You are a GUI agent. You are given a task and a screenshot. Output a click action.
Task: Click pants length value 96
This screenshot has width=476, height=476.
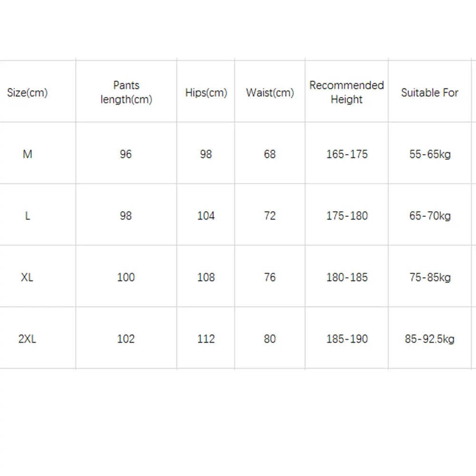coord(126,154)
